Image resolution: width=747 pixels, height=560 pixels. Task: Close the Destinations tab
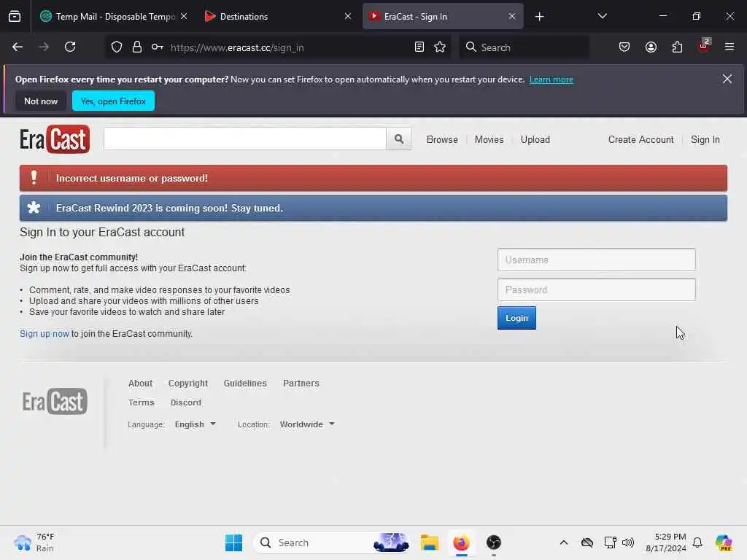pos(348,17)
